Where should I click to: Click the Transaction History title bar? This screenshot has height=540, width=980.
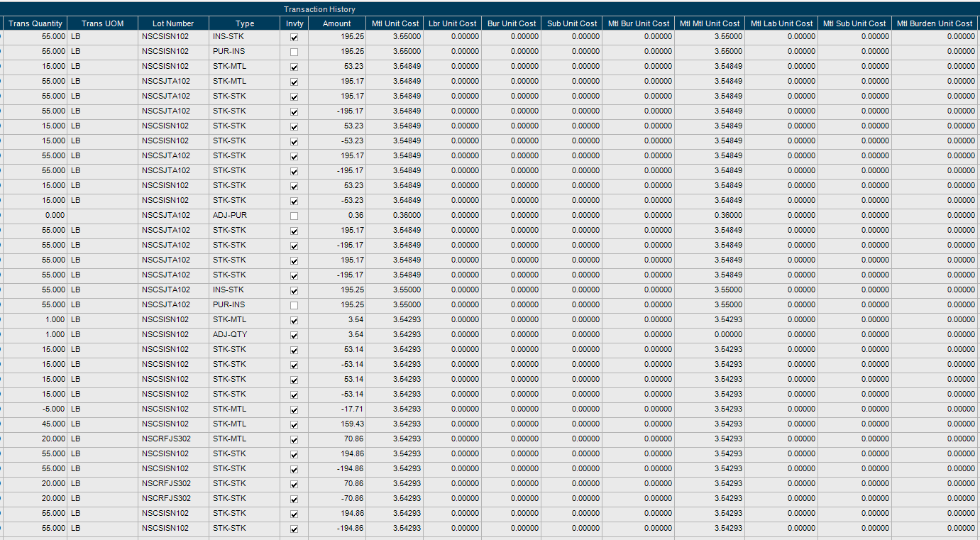pos(490,9)
